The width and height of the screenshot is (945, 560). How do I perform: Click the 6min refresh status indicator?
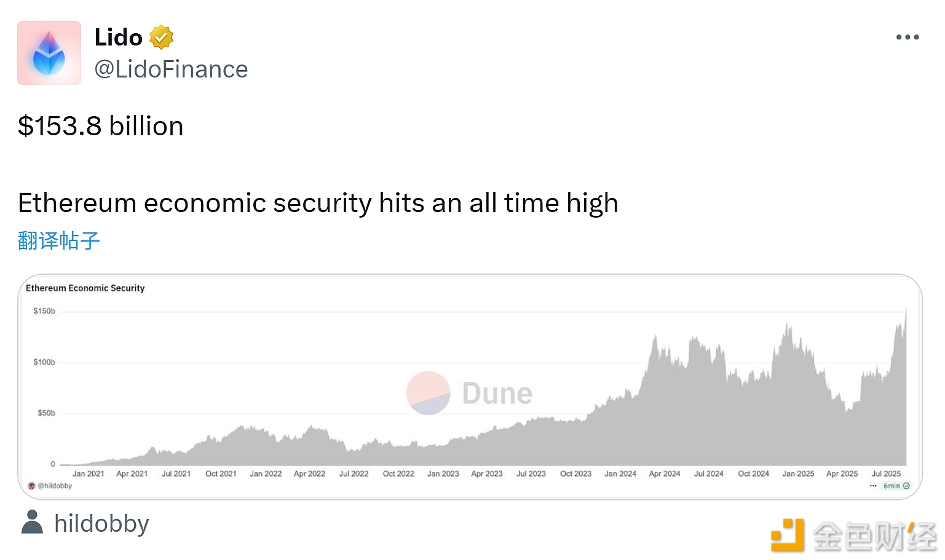pyautogui.click(x=896, y=486)
